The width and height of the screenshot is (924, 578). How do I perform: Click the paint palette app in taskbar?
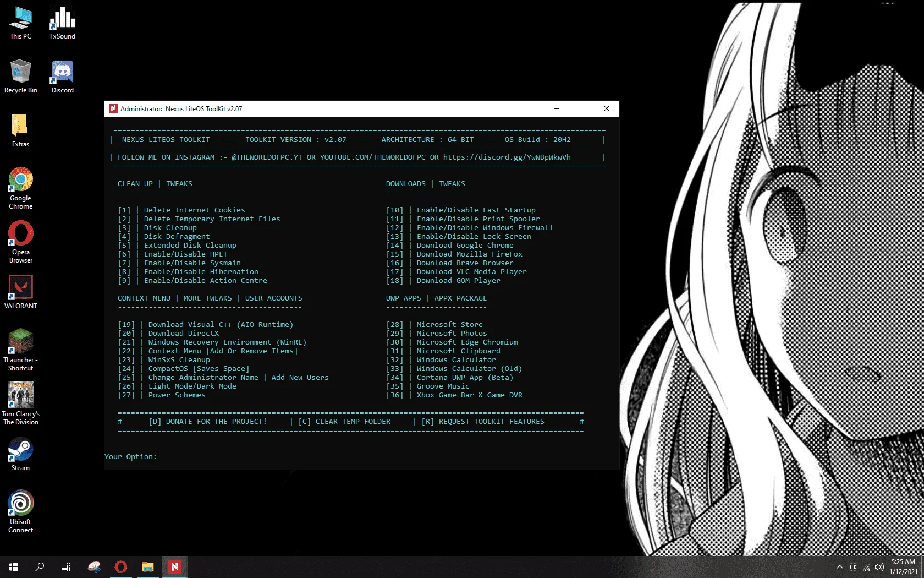point(94,567)
